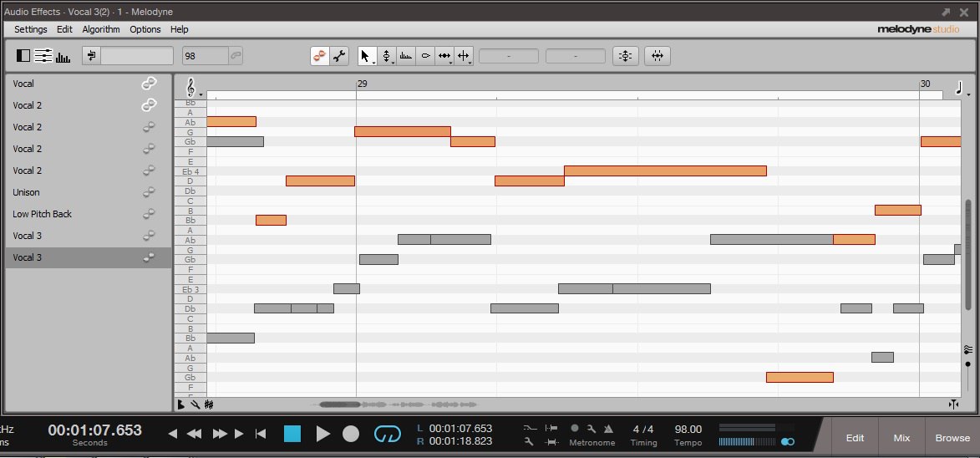Click the vertical scrollbar in note editor
The width and height of the screenshot is (980, 458).
click(968, 251)
